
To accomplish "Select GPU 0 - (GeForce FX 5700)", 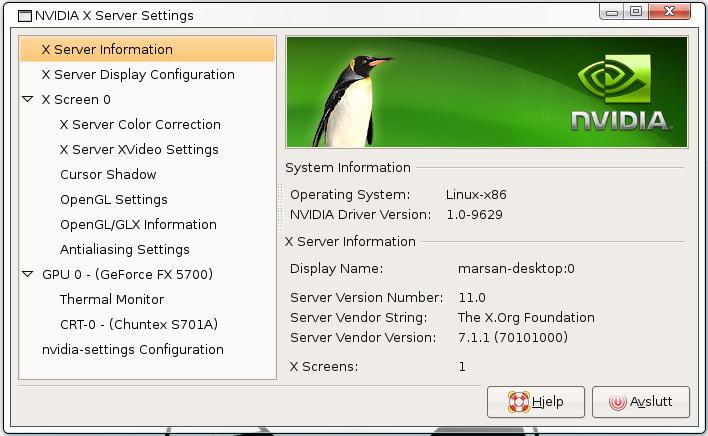I will pos(127,274).
